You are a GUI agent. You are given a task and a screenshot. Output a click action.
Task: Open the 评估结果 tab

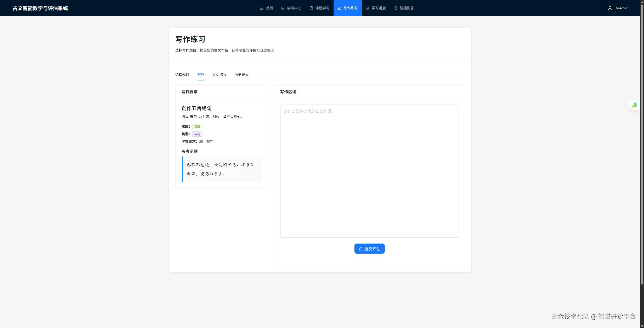click(219, 75)
